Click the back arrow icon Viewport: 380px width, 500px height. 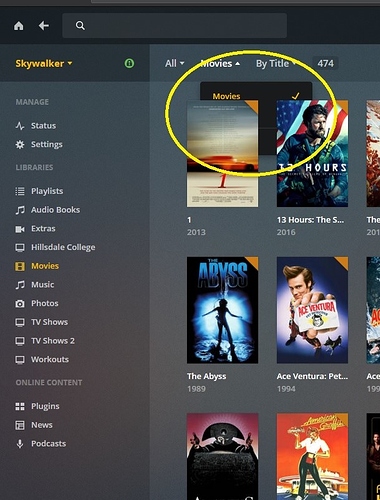(x=44, y=25)
